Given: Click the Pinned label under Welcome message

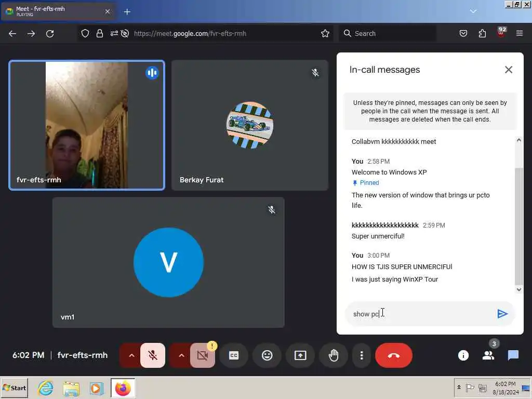Looking at the screenshot, I should [x=366, y=183].
